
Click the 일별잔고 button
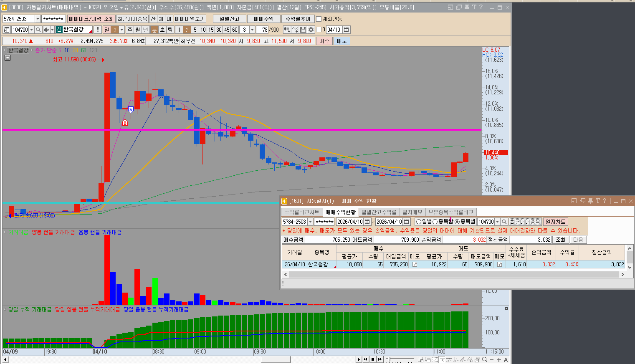pos(230,19)
